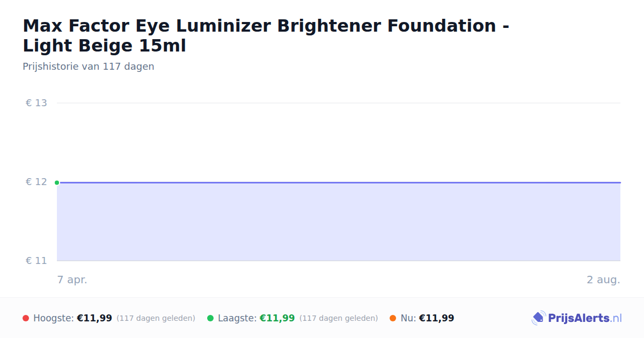
Task: Click the Max Factor Eye Luminizer product title
Action: (x=266, y=35)
